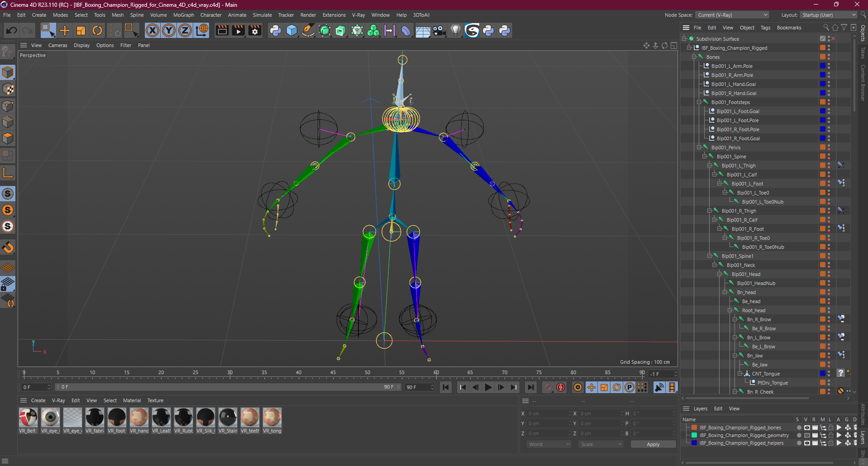
Task: Add a Cube primitive object
Action: 292,31
